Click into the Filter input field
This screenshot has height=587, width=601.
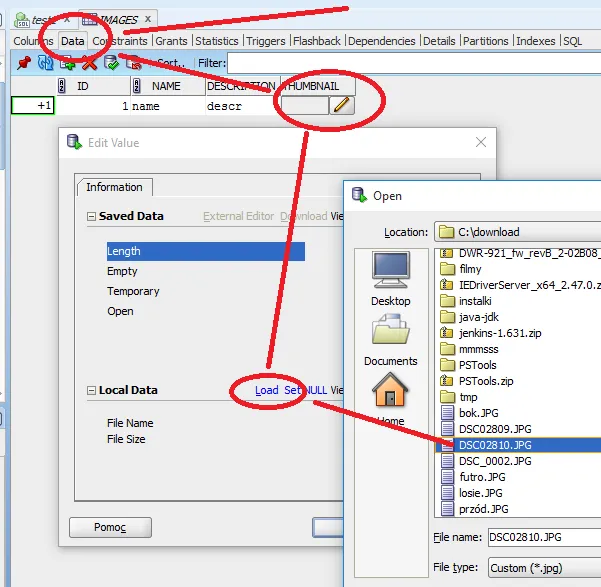pyautogui.click(x=414, y=63)
